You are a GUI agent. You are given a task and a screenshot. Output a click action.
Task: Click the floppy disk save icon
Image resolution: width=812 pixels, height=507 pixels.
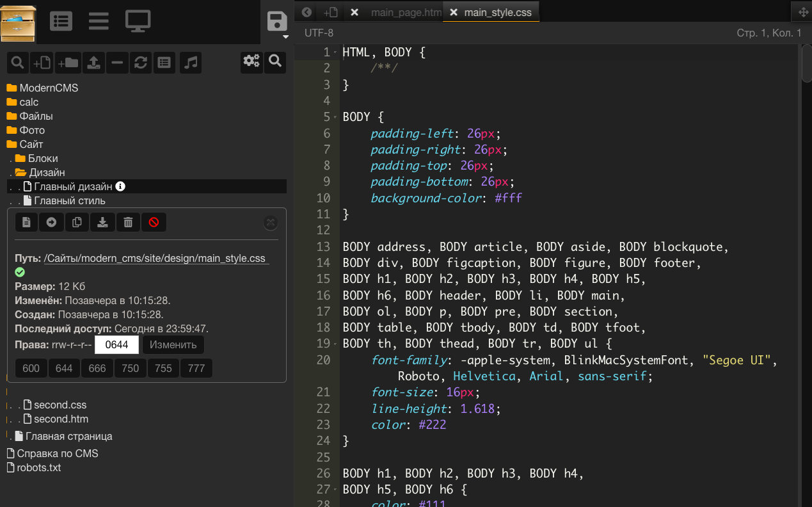point(277,21)
